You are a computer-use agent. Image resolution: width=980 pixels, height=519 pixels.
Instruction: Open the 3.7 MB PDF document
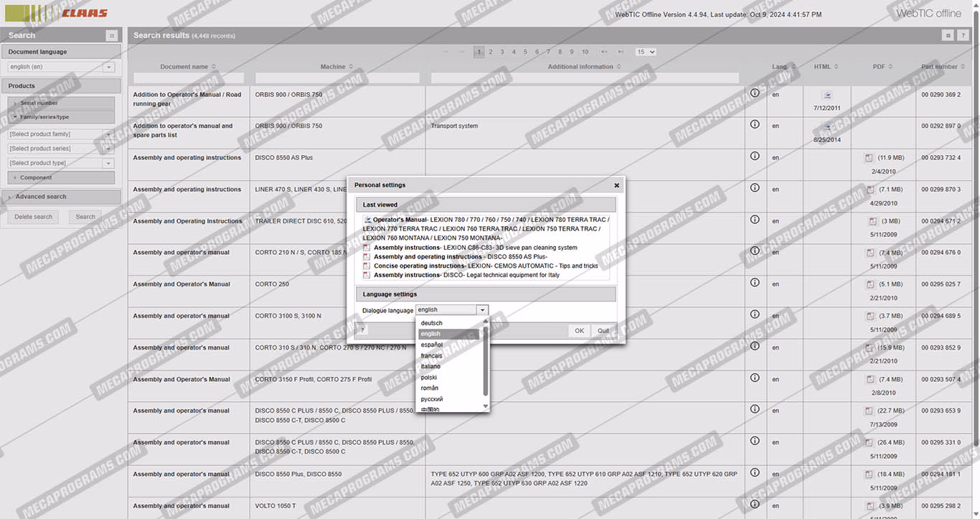[x=870, y=316]
